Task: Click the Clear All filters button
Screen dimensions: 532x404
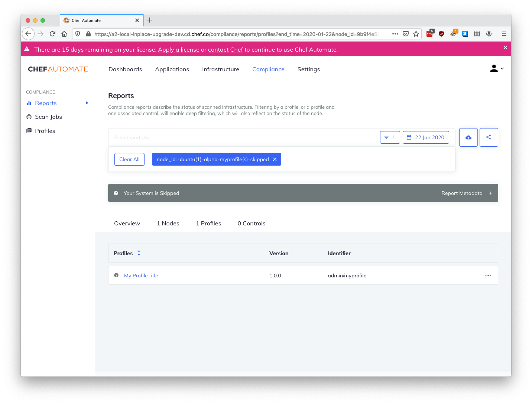Action: (129, 159)
